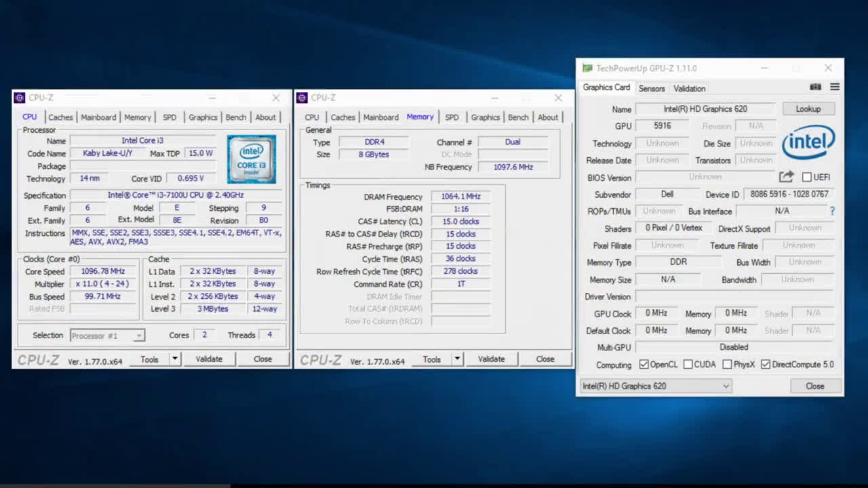Image resolution: width=868 pixels, height=488 pixels.
Task: Toggle the UEFI checkbox
Action: [x=806, y=177]
